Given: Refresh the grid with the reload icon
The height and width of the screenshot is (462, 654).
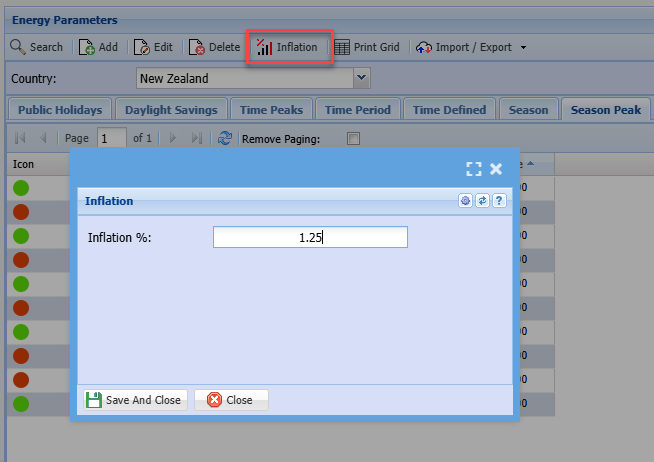Looking at the screenshot, I should [225, 139].
